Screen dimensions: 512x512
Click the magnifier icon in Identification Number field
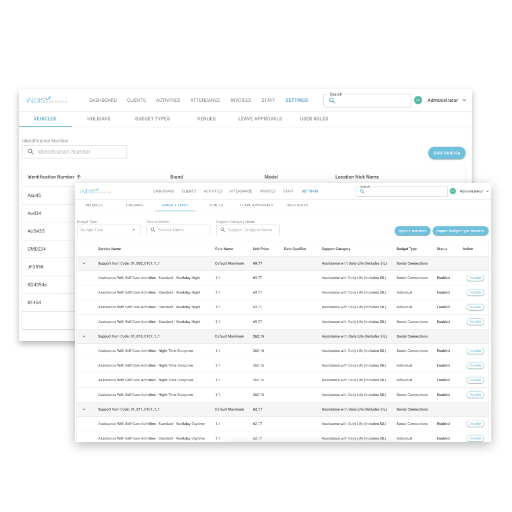(x=31, y=152)
